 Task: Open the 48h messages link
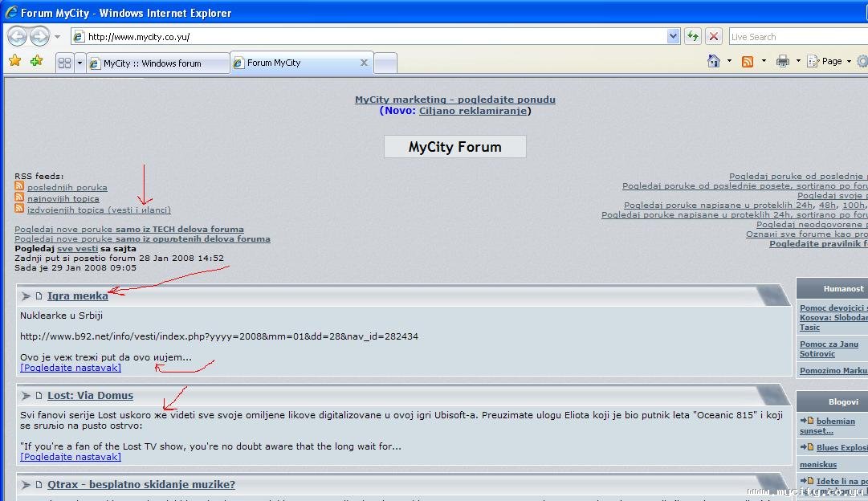tap(828, 206)
